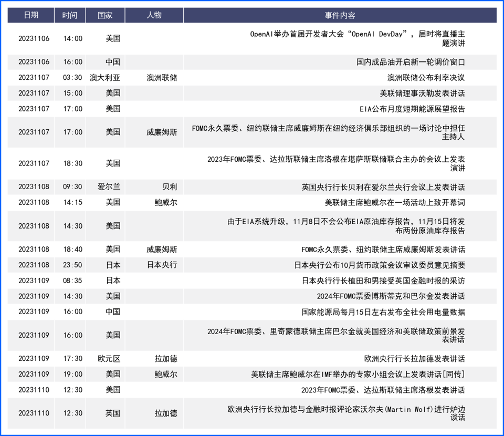
Task: Select 美联储理事沃勒发表讲话 event
Action: [x=422, y=94]
